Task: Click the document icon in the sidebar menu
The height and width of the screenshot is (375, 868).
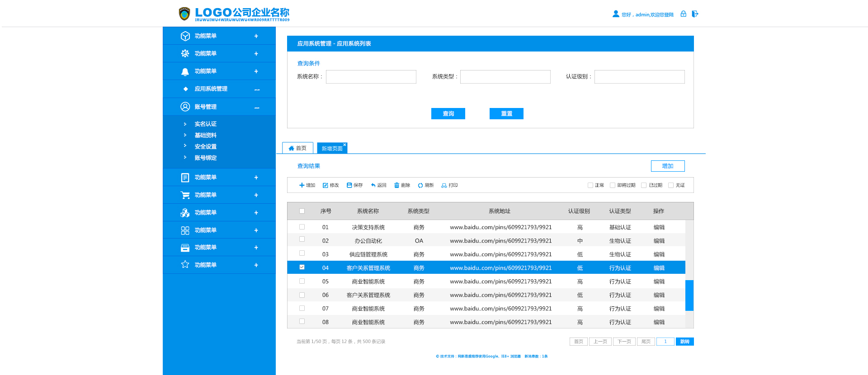Action: pyautogui.click(x=185, y=178)
